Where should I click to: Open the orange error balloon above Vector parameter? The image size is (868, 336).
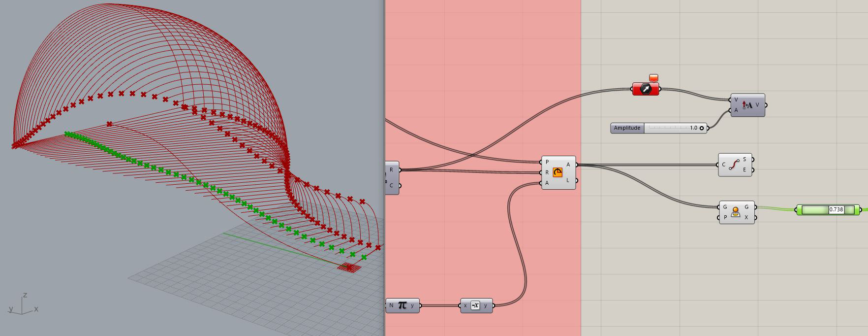click(x=654, y=78)
